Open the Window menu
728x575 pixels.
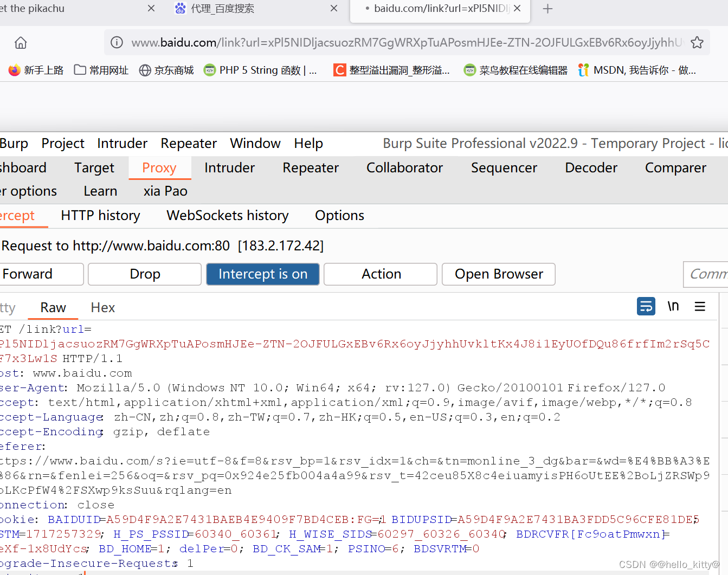click(x=255, y=143)
